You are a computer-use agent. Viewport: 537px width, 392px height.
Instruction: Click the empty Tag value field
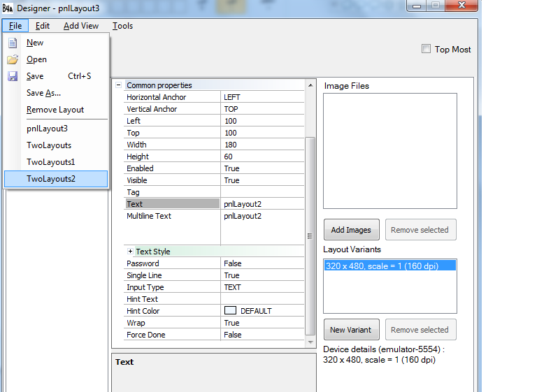coord(262,192)
